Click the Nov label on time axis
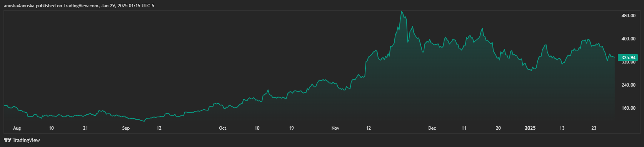644x147 pixels. [x=335, y=128]
